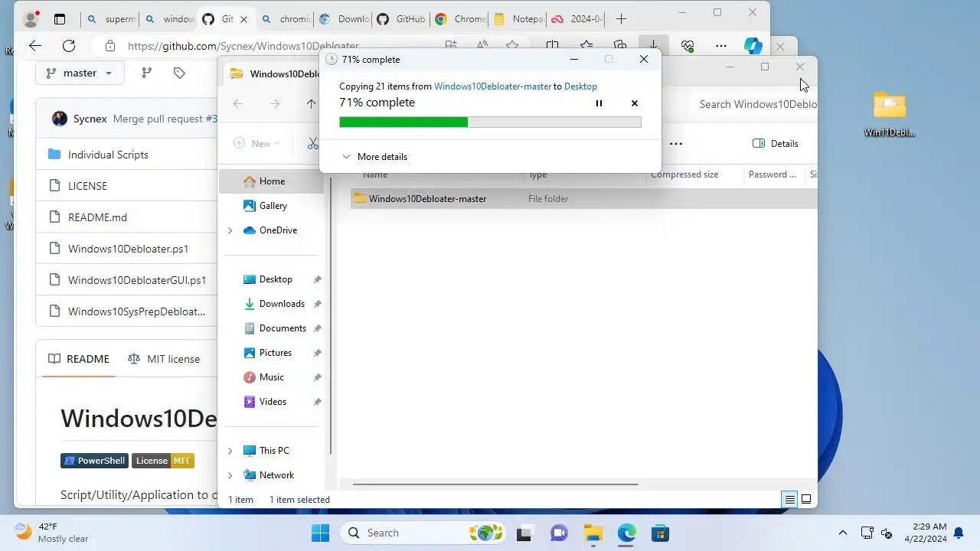Image resolution: width=980 pixels, height=551 pixels.
Task: Click the Edge address bar URL
Action: 243,46
